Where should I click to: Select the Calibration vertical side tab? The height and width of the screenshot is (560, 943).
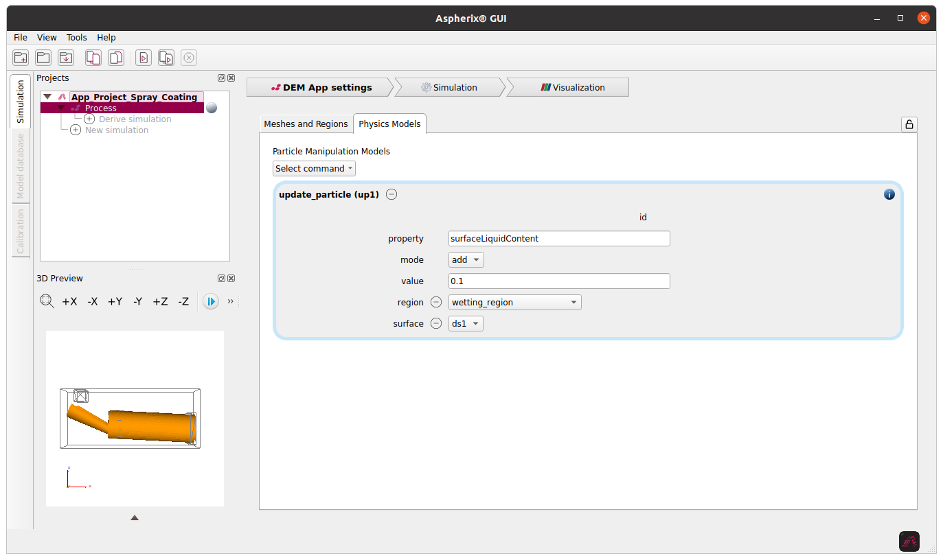coord(20,231)
